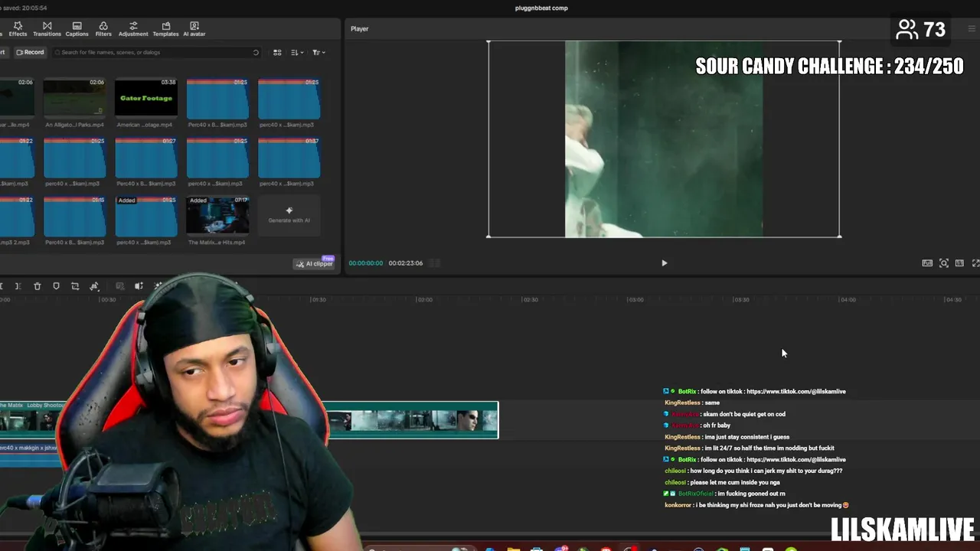Viewport: 980px width, 551px height.
Task: Click the 04:00 mark on timeline ruler
Action: [848, 300]
